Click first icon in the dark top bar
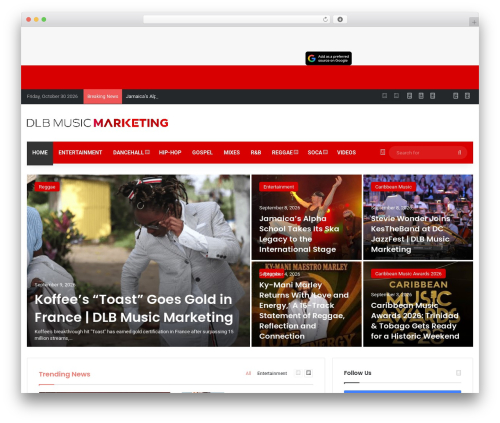The image size is (500, 423). (384, 96)
